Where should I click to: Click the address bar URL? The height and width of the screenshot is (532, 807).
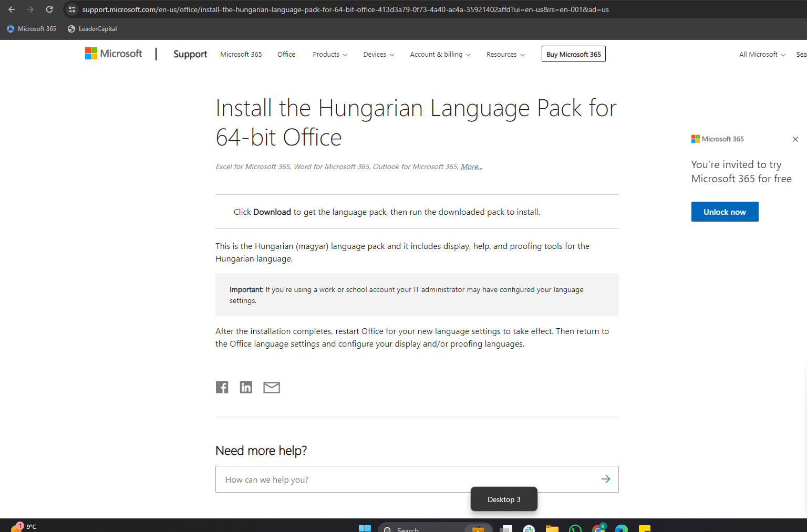coord(345,9)
